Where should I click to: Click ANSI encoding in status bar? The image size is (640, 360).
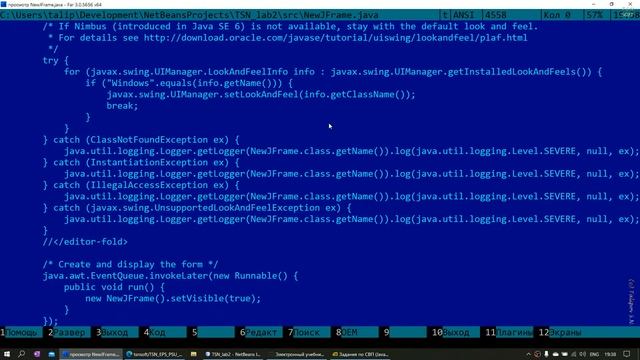(464, 15)
